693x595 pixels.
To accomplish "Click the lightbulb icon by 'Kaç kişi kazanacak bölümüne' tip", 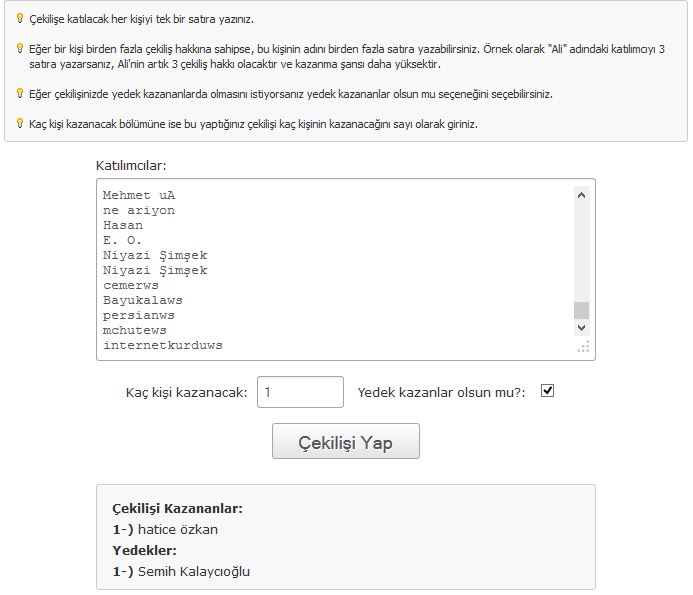I will (19, 123).
